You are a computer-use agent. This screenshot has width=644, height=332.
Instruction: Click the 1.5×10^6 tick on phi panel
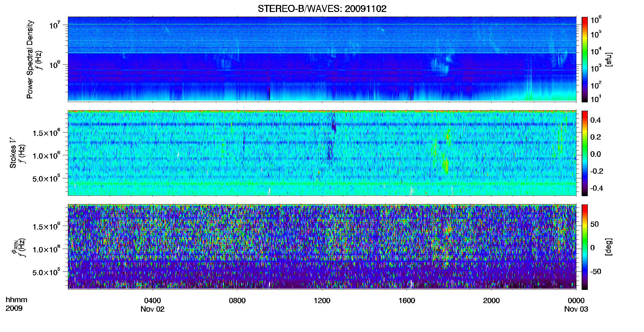pos(46,226)
